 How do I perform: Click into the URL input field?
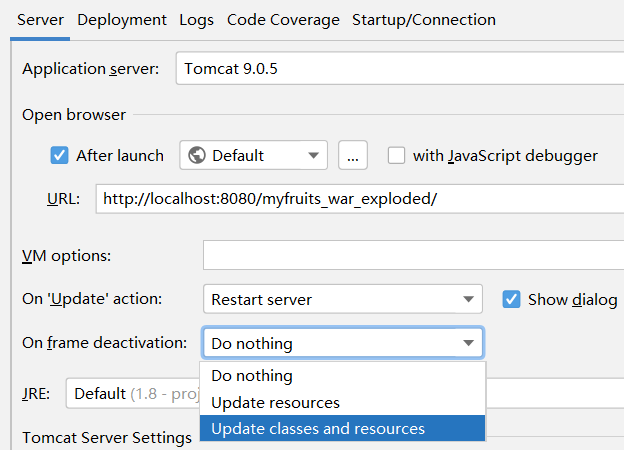coord(360,199)
